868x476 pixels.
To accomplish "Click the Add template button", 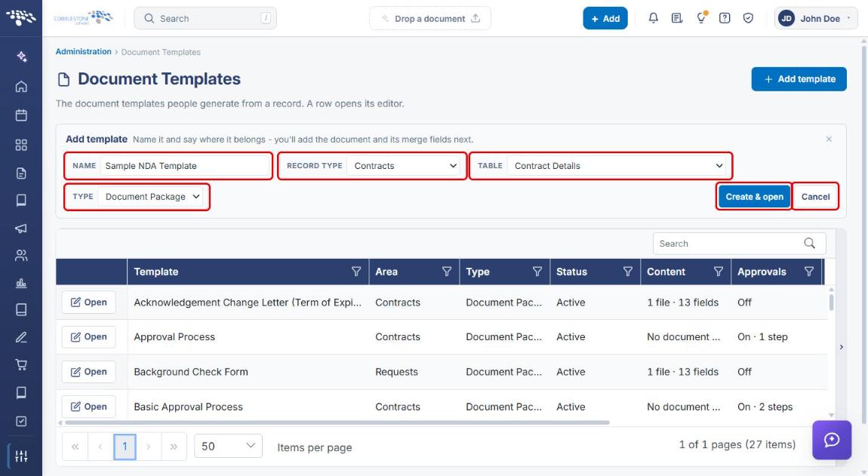I will click(x=799, y=79).
